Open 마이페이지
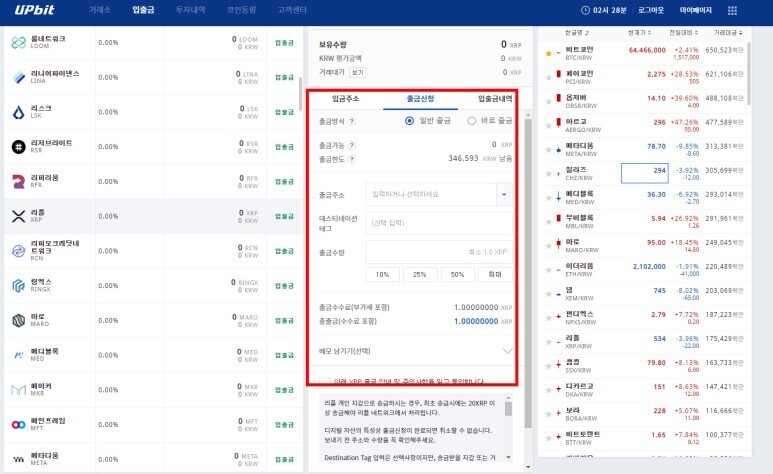 point(696,10)
